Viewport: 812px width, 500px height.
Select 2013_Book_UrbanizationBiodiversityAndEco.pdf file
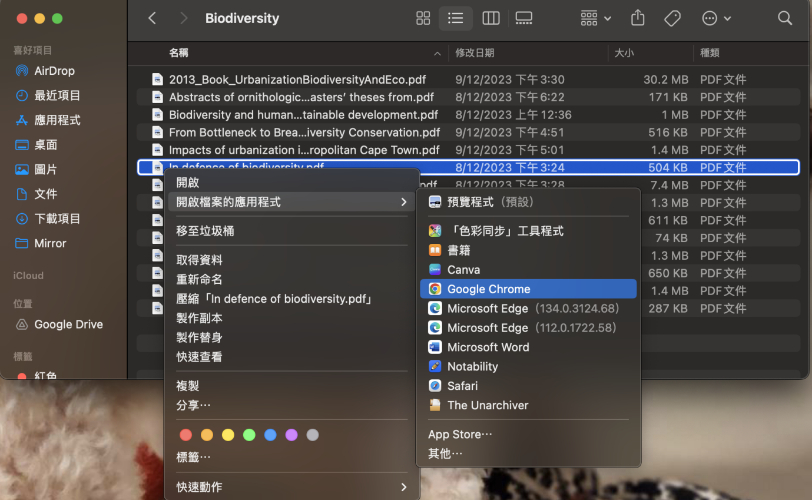tap(469, 80)
